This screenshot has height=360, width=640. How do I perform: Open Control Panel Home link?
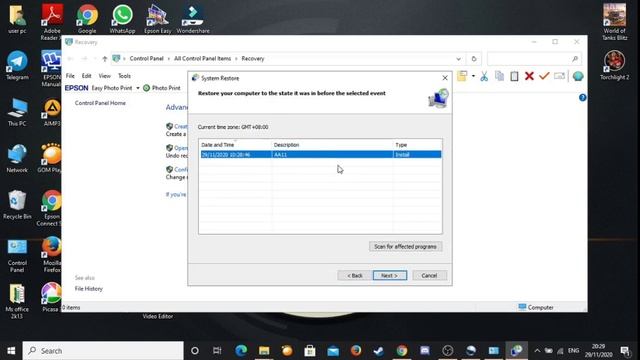[100, 103]
